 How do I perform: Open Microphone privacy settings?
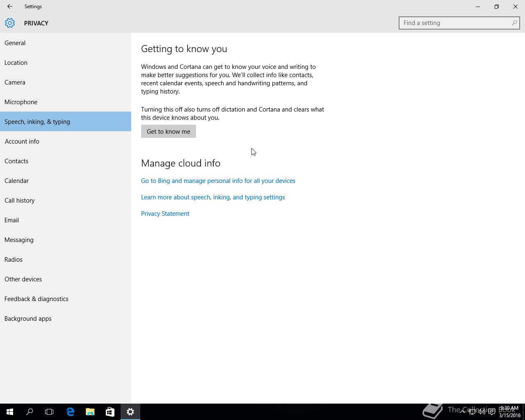66,102
